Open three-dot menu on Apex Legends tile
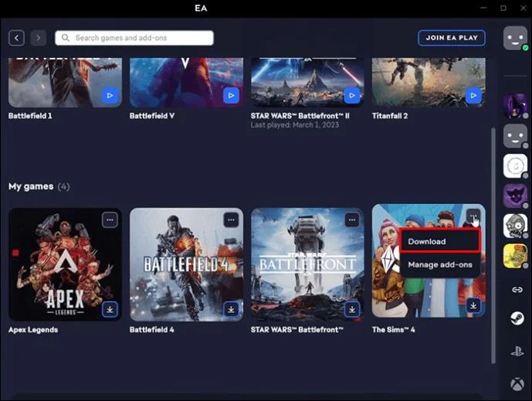This screenshot has height=401, width=532. point(110,219)
